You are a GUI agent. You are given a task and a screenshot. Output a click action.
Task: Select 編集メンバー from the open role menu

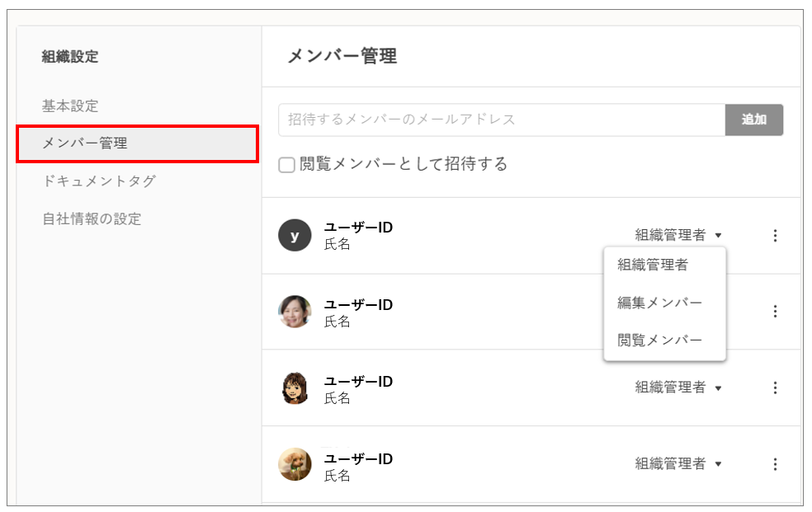tap(659, 303)
